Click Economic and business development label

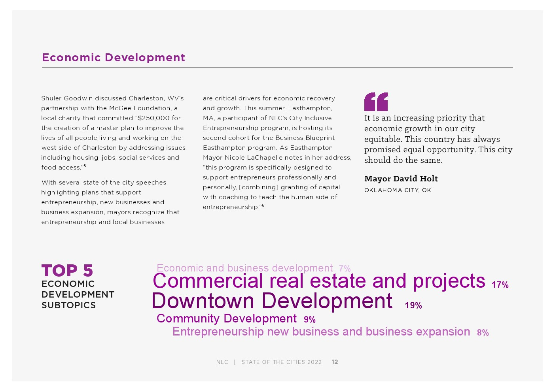pos(245,268)
